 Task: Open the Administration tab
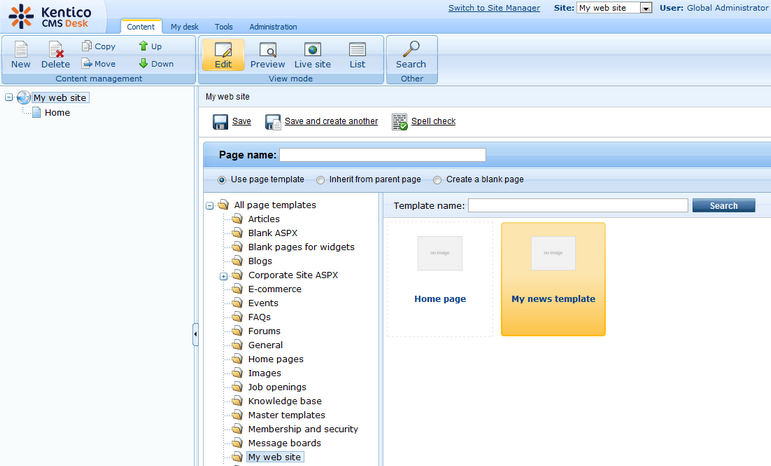[272, 27]
